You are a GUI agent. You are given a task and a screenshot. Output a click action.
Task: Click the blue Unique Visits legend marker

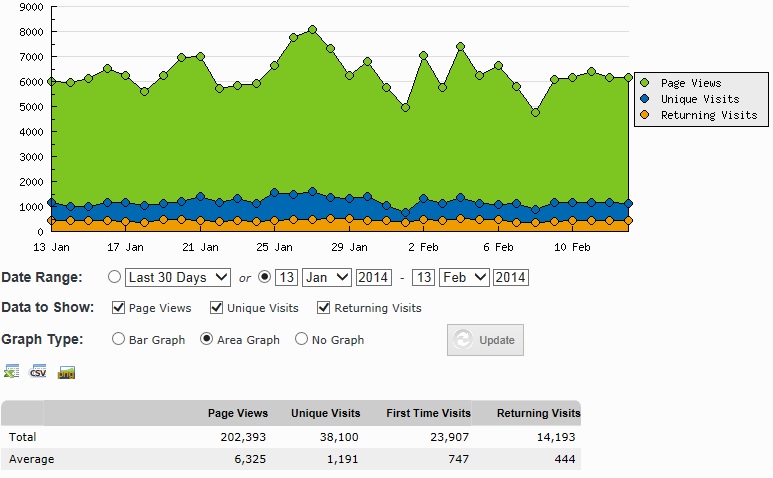(x=645, y=99)
